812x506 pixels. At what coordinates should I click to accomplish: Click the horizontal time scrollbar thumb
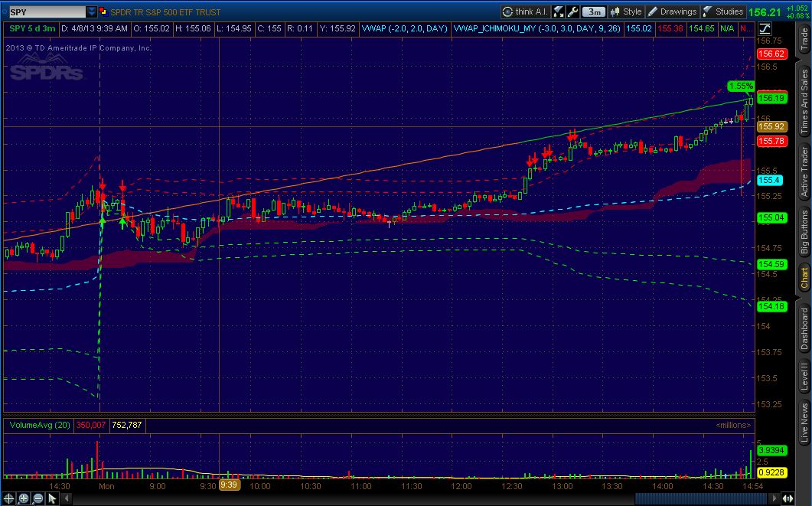(x=703, y=499)
